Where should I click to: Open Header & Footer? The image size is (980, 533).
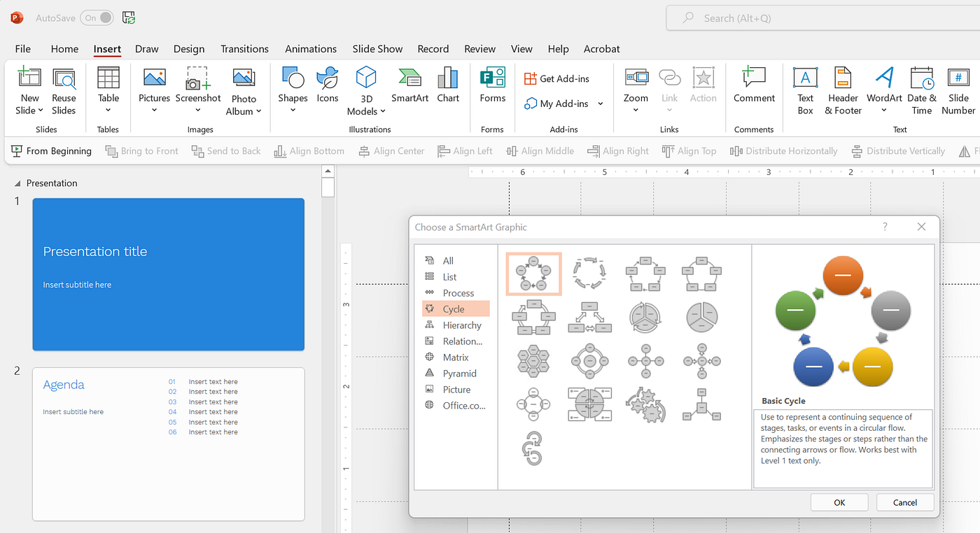click(843, 92)
